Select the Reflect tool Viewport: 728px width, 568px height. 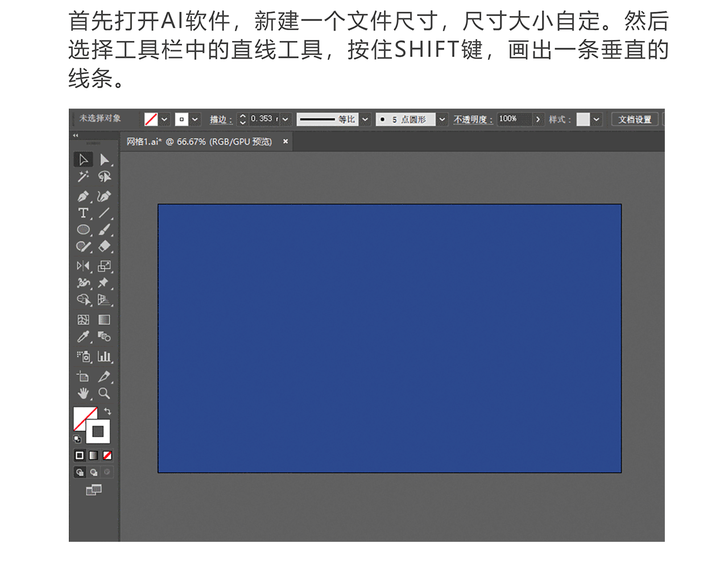(83, 266)
